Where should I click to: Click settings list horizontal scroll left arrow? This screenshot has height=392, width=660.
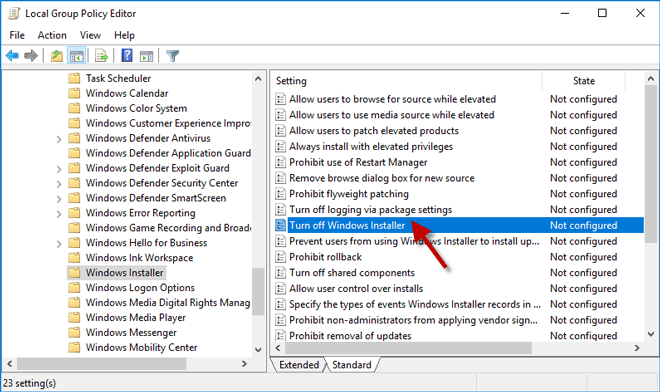pyautogui.click(x=278, y=348)
